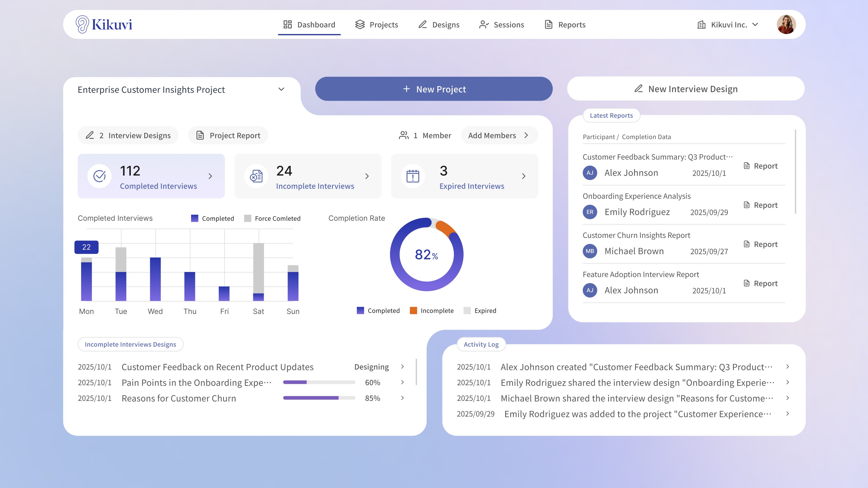Toggle the Completed legend in bar chart
Image resolution: width=868 pixels, height=488 pixels.
tap(212, 218)
